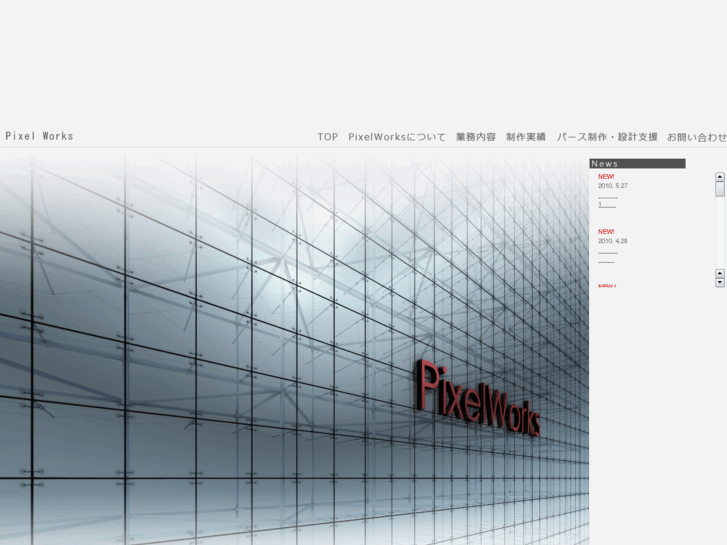This screenshot has height=545, width=727.
Task: Click the News scrollbar down arrow
Action: pyautogui.click(x=720, y=282)
